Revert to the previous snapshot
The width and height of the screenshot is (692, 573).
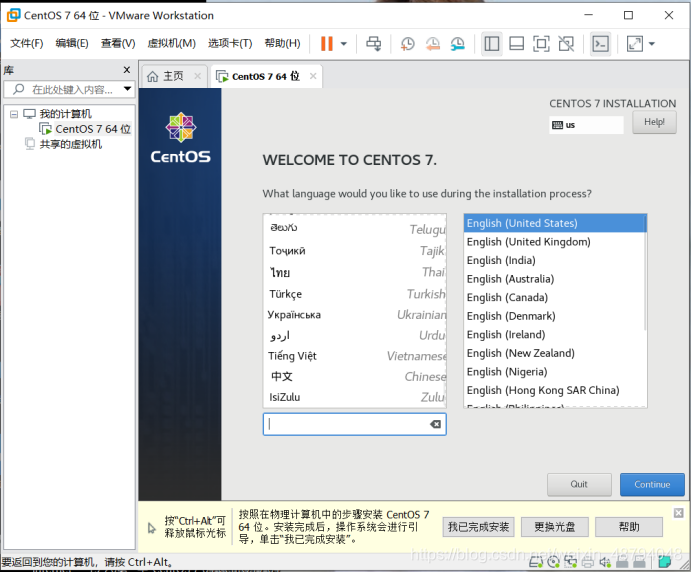[432, 43]
